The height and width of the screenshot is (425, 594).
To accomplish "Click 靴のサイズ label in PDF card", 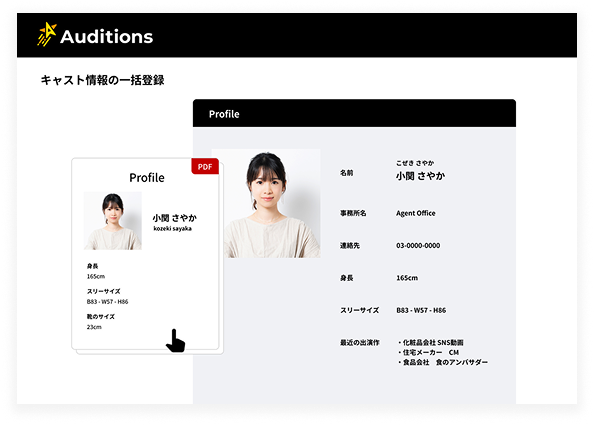I will tap(100, 317).
